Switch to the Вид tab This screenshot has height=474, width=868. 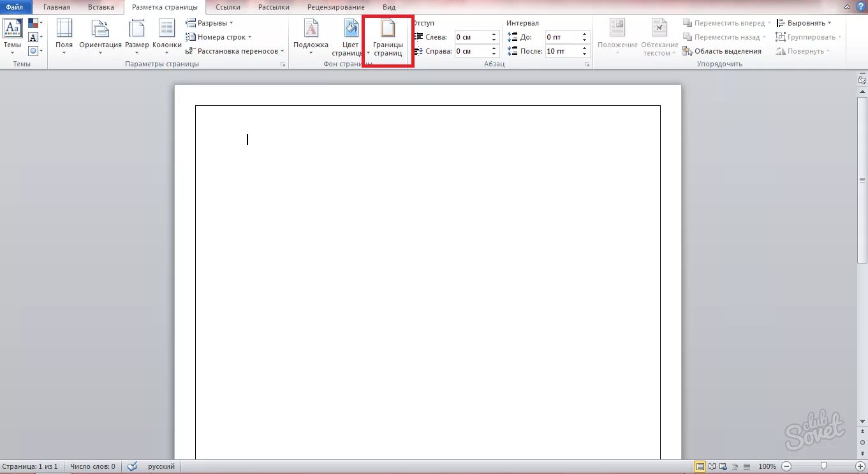pyautogui.click(x=389, y=7)
